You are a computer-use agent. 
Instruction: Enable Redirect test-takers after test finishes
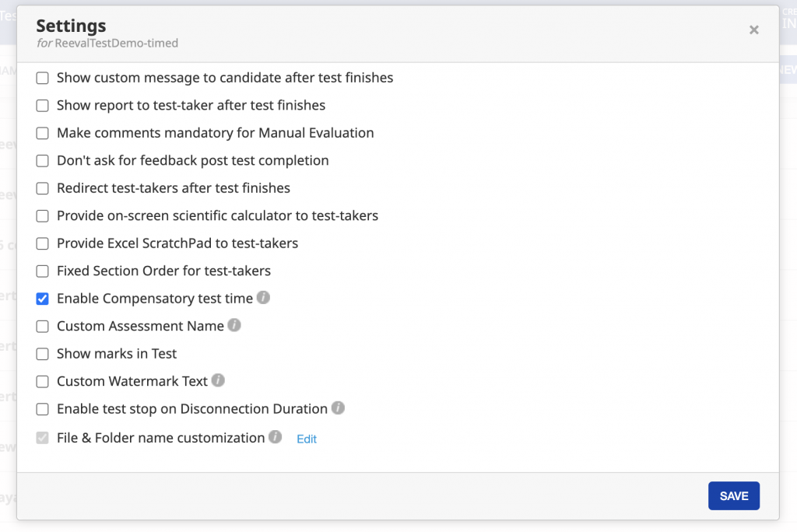(43, 188)
